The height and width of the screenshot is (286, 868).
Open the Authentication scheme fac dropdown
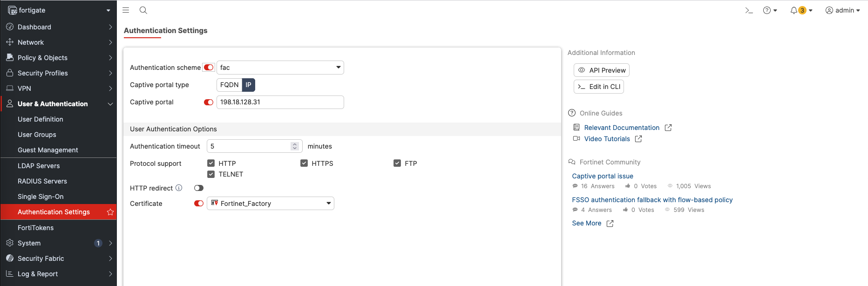click(x=280, y=68)
